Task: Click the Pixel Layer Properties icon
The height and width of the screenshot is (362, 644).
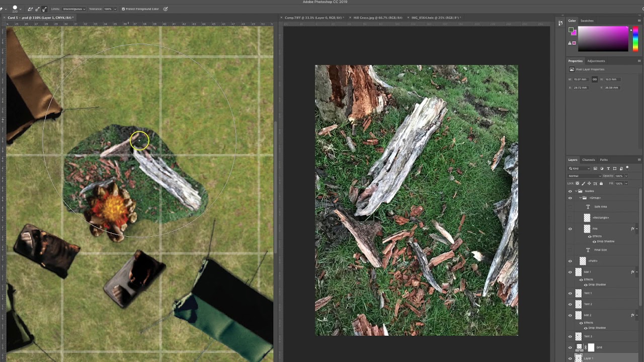Action: (x=572, y=69)
